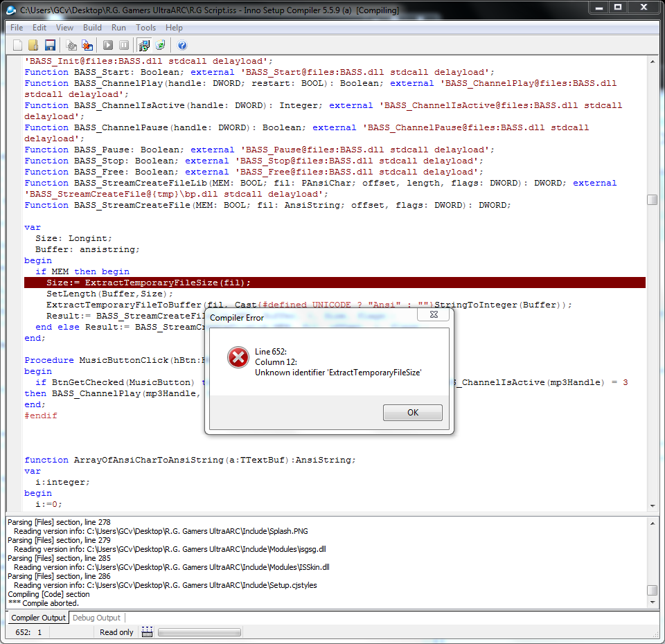Click the compiler output scroll down arrow
The width and height of the screenshot is (665, 644).
(x=653, y=602)
